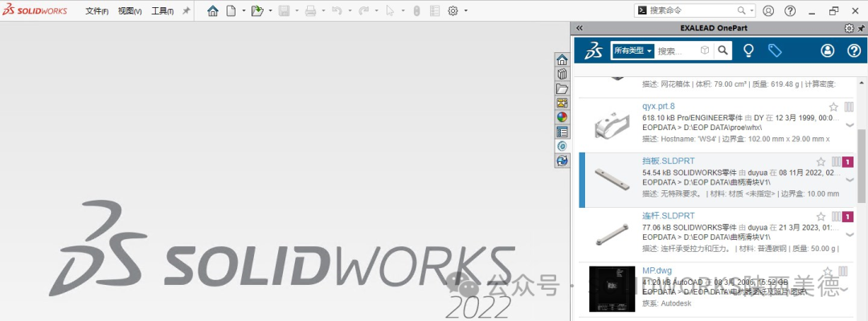Pin the EXALEAD OnePart task pane
The width and height of the screenshot is (868, 321).
(861, 28)
